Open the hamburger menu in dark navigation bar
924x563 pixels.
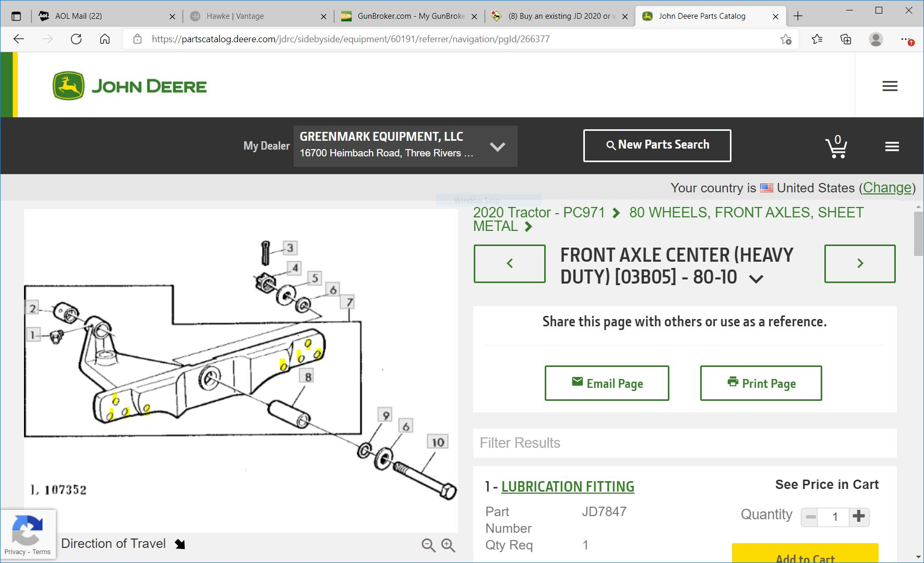click(892, 146)
